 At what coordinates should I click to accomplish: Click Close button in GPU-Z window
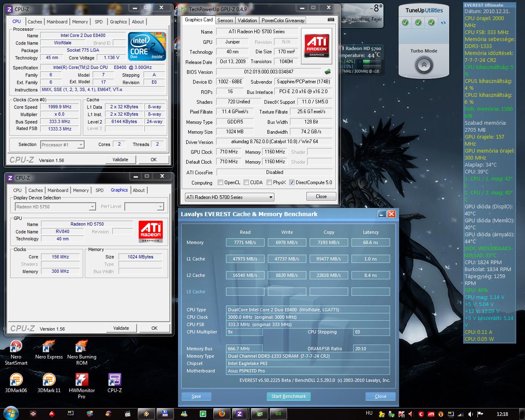321,196
